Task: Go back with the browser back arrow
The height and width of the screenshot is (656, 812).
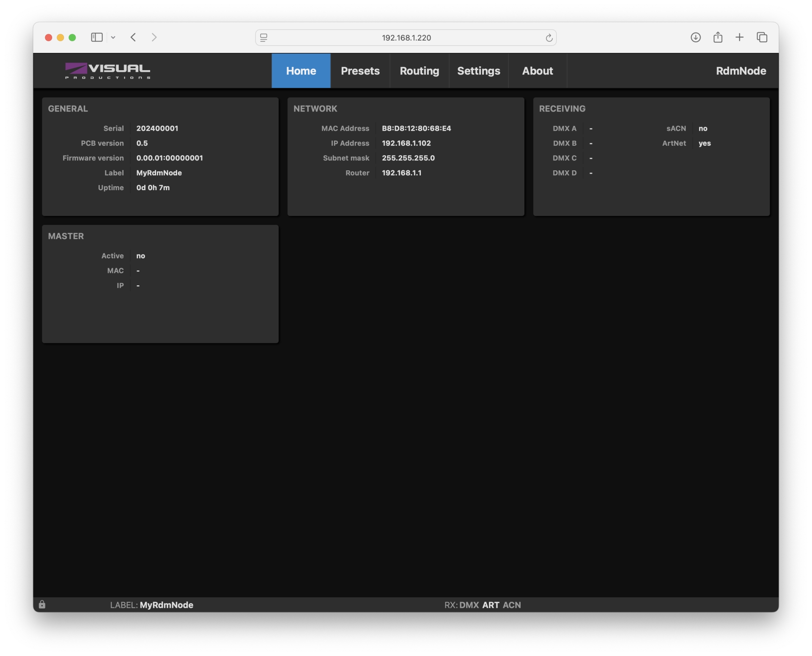Action: pos(133,37)
